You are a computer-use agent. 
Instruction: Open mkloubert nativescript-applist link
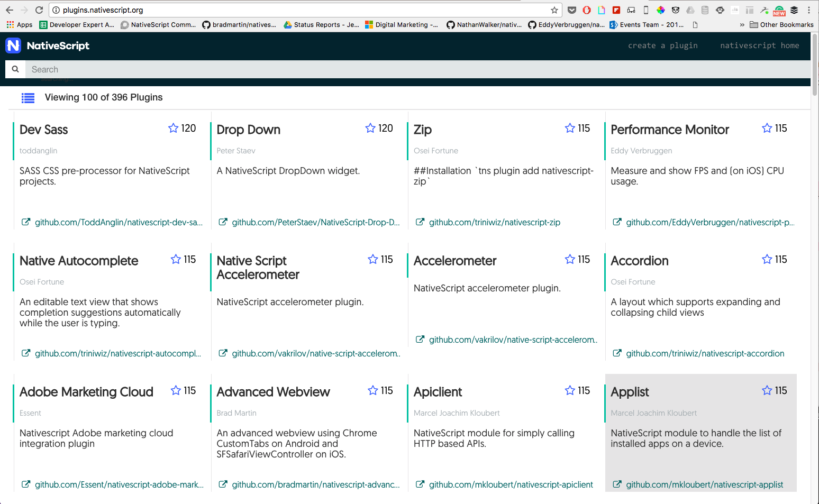(705, 484)
